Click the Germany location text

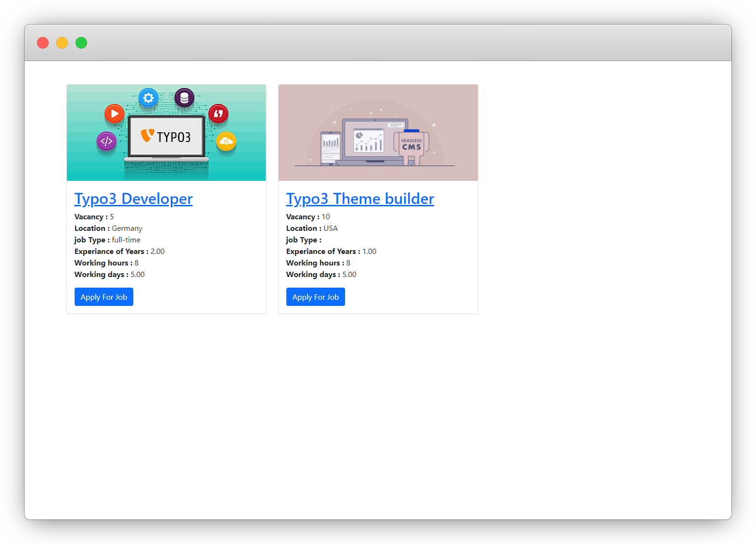pyautogui.click(x=127, y=228)
